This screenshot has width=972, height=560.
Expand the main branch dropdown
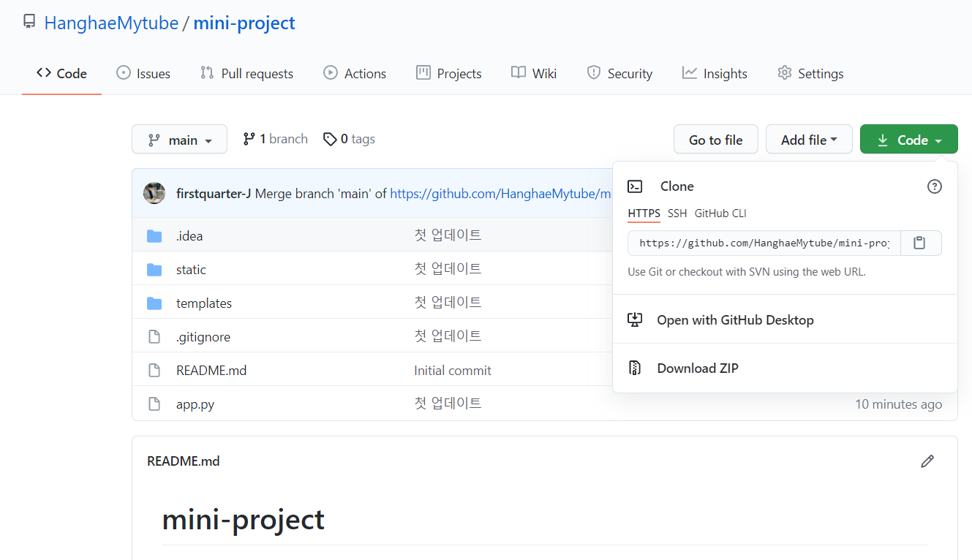pyautogui.click(x=179, y=139)
